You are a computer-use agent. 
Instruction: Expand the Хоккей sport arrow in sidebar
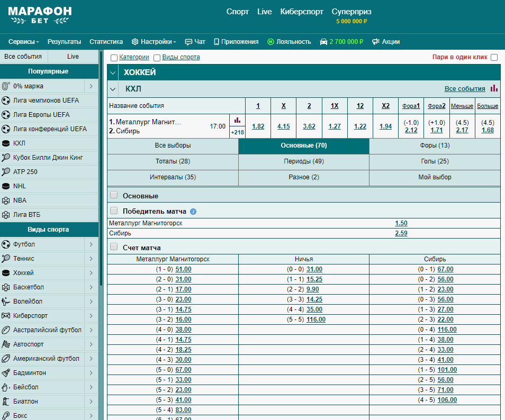(x=91, y=273)
